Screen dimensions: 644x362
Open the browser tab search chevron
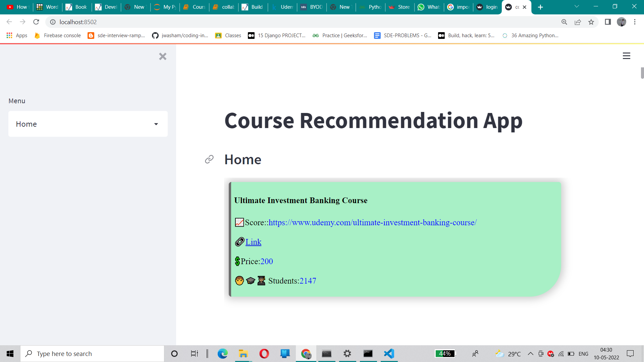coord(576,7)
